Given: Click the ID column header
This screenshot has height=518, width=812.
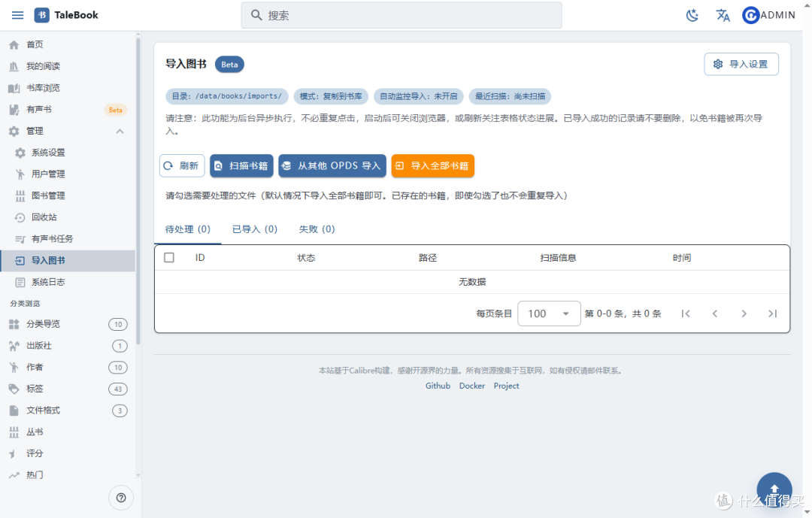Looking at the screenshot, I should tap(200, 257).
